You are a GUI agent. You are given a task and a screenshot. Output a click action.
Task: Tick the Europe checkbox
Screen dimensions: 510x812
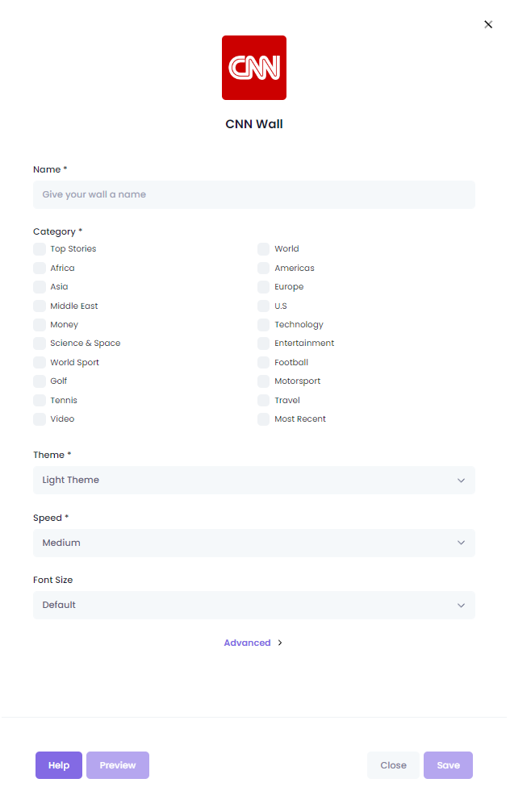(x=263, y=287)
